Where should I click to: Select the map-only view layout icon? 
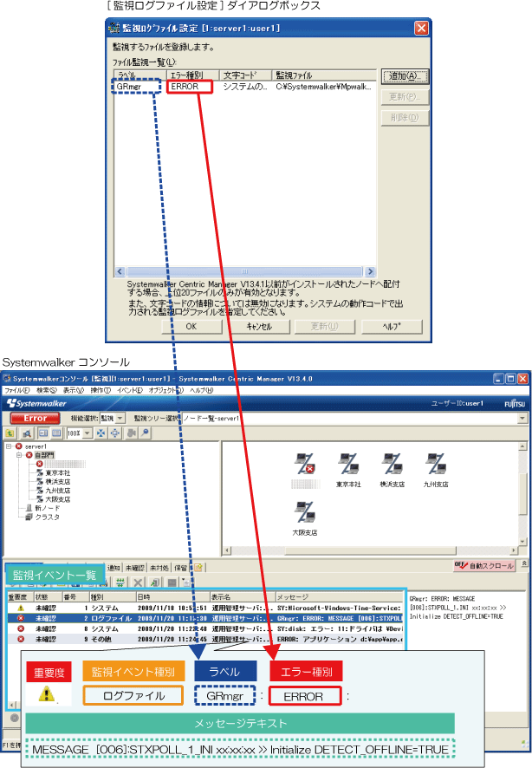(x=56, y=433)
